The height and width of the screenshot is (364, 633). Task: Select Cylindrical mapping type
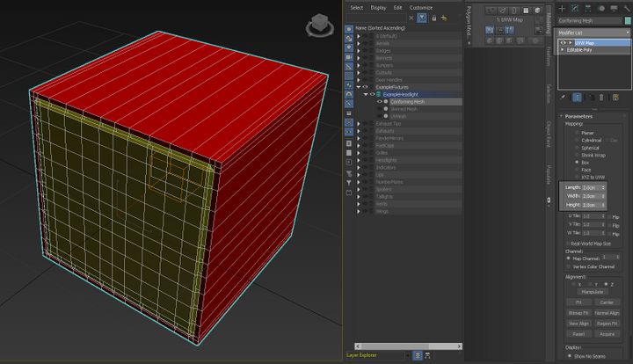pyautogui.click(x=577, y=140)
